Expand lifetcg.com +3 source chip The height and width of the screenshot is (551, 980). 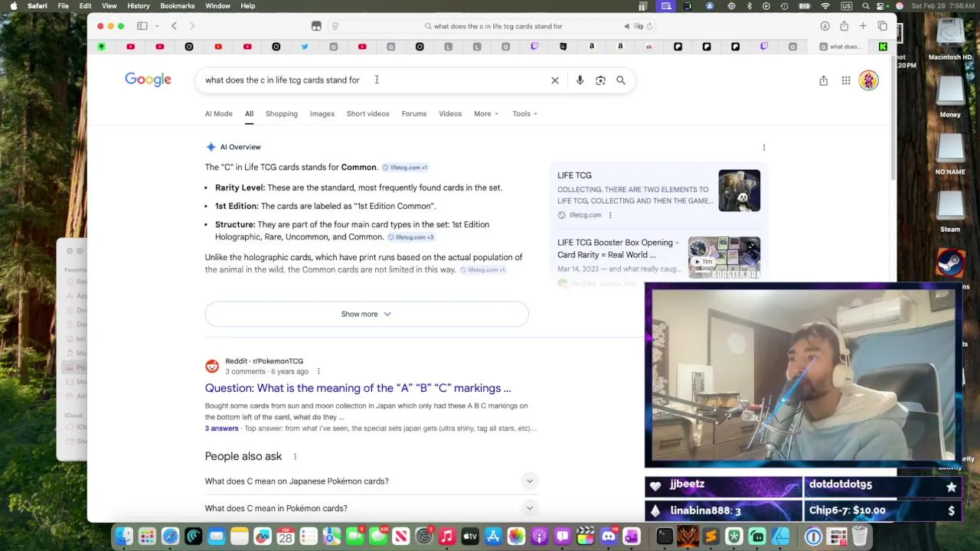point(410,237)
